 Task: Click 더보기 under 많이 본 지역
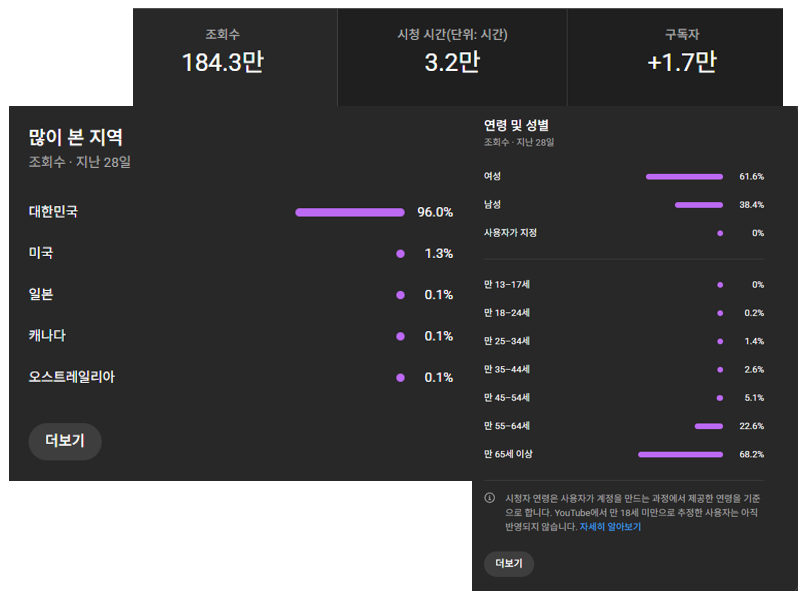tap(65, 441)
